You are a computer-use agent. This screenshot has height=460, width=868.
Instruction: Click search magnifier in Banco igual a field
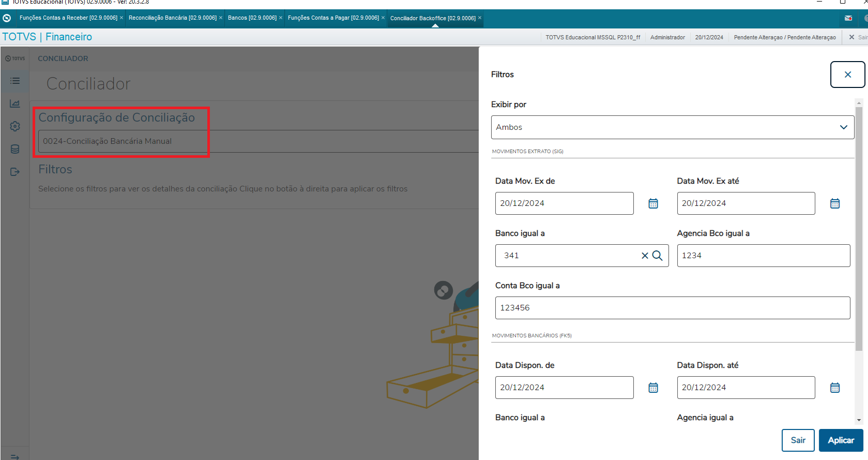[657, 256]
